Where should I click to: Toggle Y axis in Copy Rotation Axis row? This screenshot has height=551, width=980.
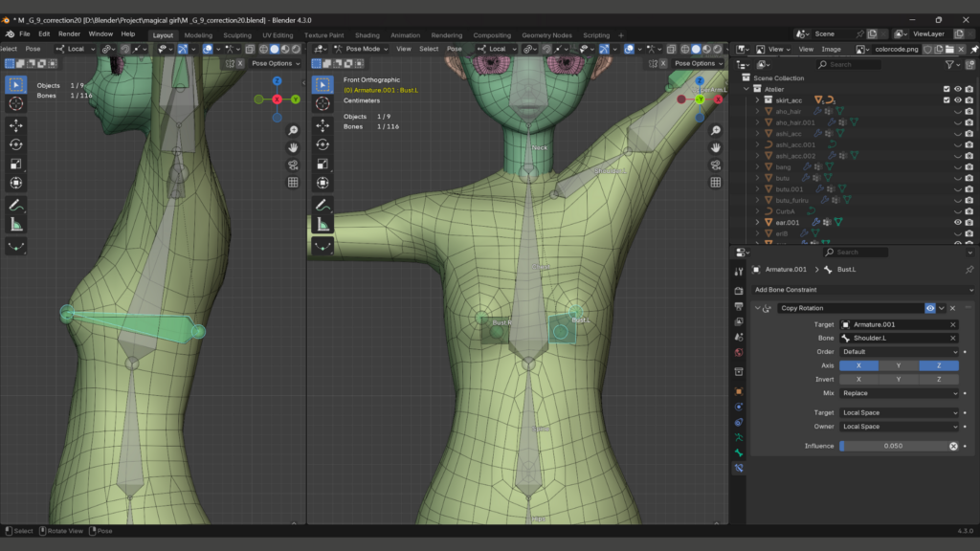pyautogui.click(x=899, y=365)
